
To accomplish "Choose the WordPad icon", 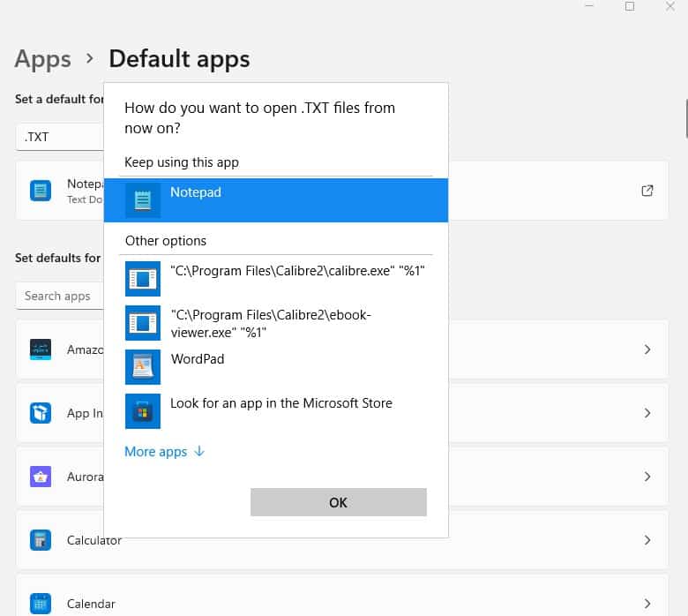I will click(x=143, y=366).
